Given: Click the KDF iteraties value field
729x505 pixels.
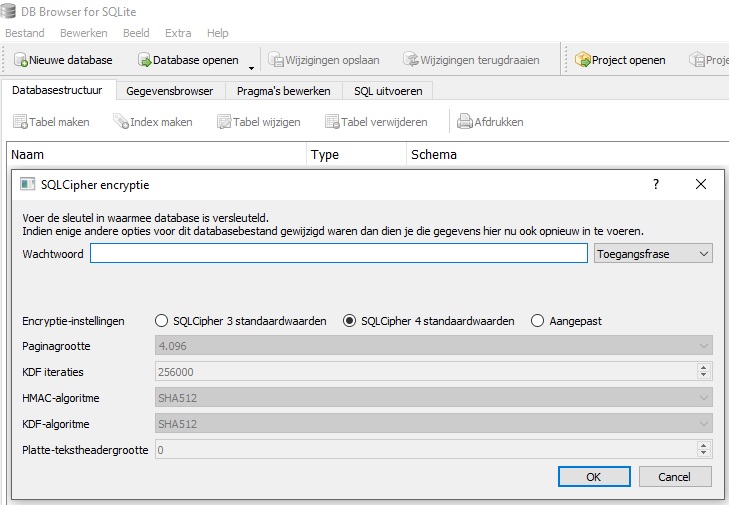Looking at the screenshot, I should click(426, 372).
